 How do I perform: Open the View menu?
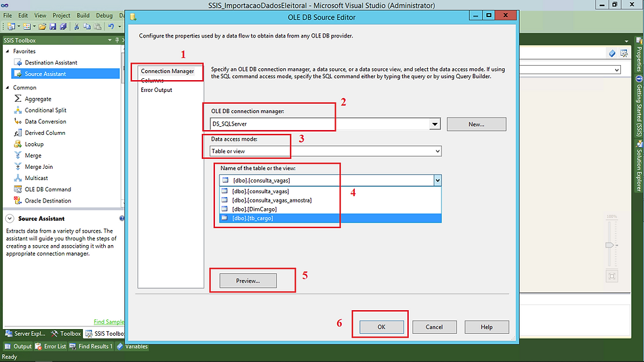[40, 16]
